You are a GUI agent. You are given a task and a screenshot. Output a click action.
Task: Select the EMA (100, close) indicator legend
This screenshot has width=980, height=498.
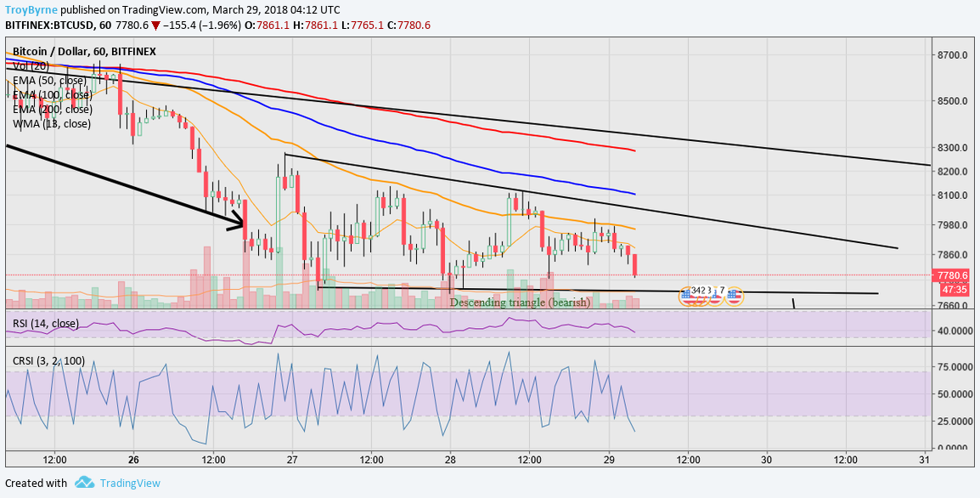tap(53, 94)
